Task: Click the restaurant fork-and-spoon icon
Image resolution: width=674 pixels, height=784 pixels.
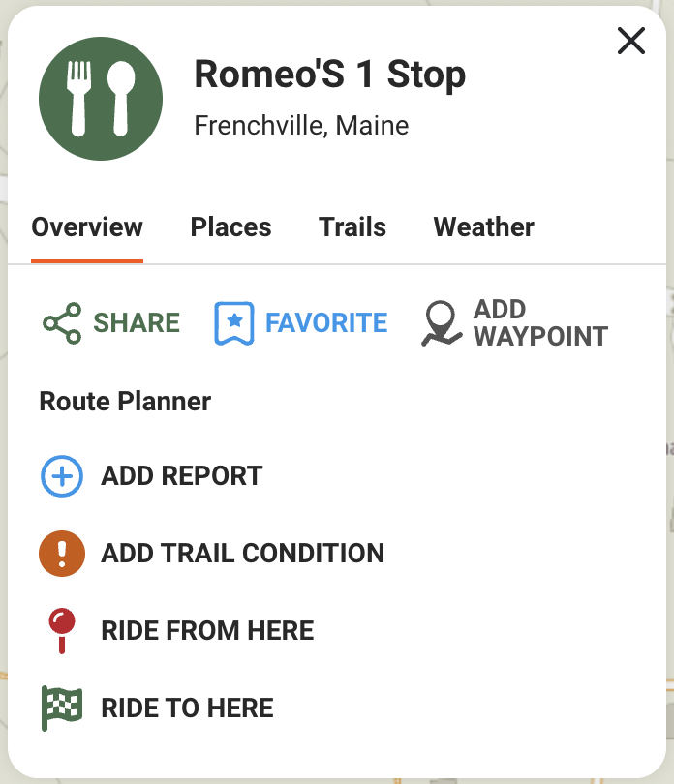Action: tap(100, 98)
